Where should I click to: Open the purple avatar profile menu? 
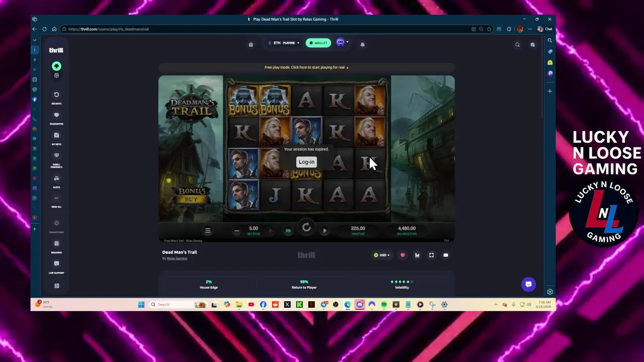(342, 42)
